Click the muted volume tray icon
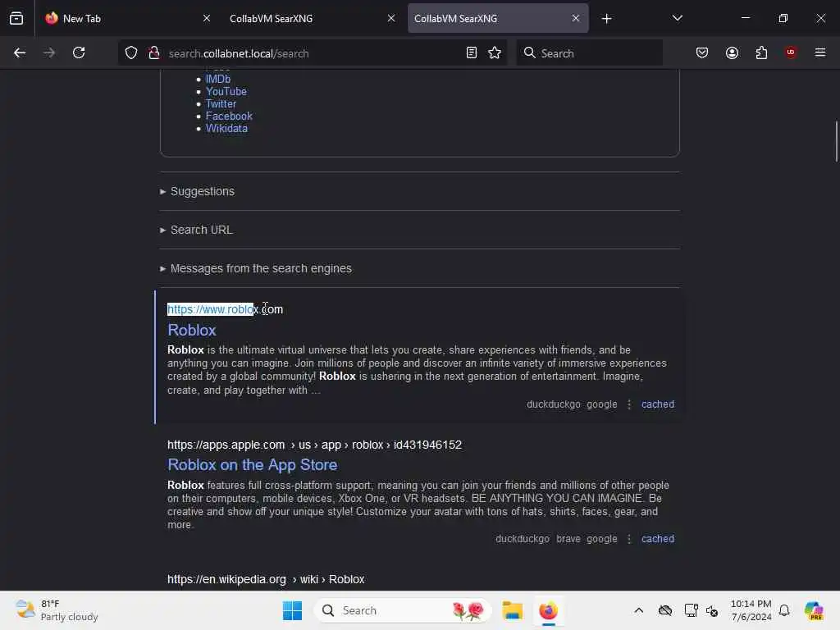 click(712, 610)
